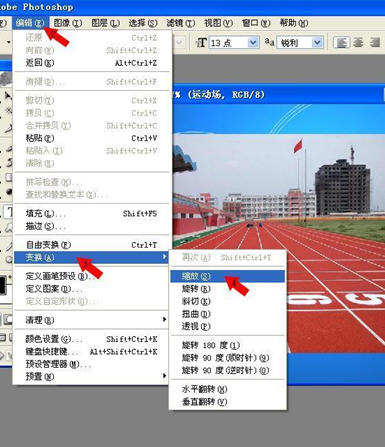Select 自由变换(F) menu item
The image size is (385, 447).
pos(91,245)
